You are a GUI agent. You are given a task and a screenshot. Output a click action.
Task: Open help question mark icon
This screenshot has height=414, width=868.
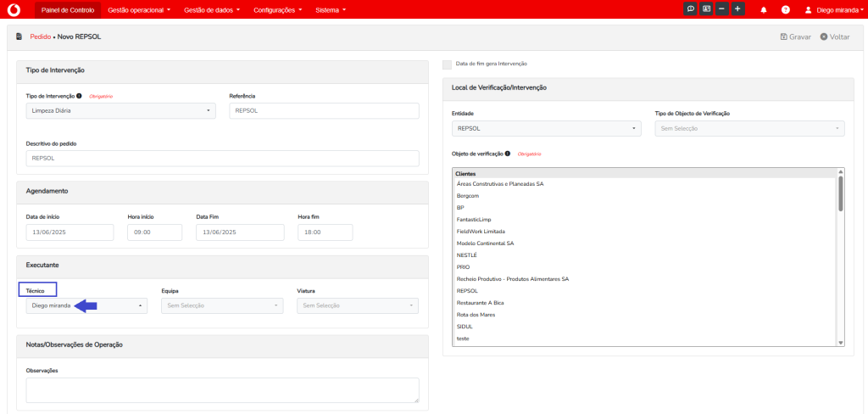coord(785,10)
